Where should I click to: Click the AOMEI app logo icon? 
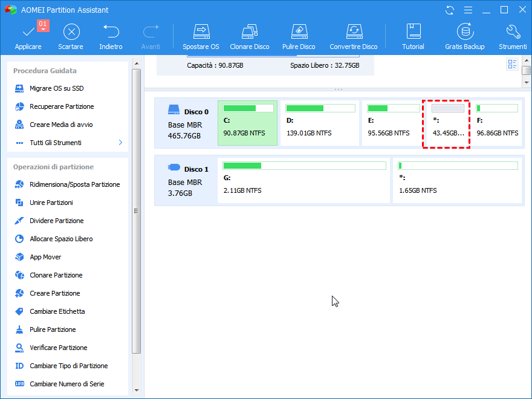tap(11, 10)
